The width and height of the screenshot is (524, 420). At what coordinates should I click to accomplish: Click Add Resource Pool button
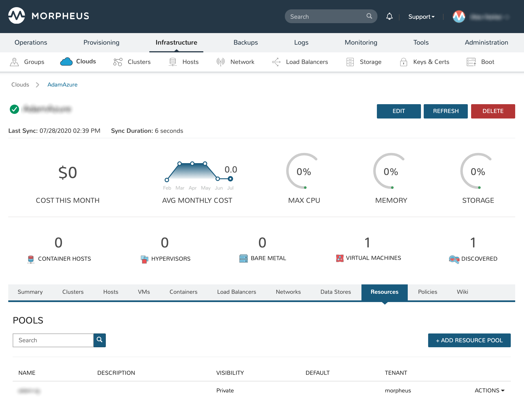469,340
